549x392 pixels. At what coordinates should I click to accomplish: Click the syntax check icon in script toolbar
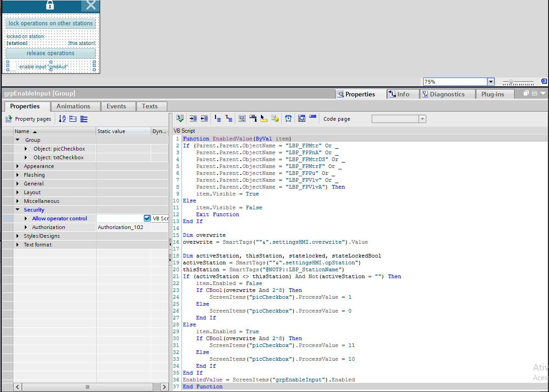tap(180, 118)
